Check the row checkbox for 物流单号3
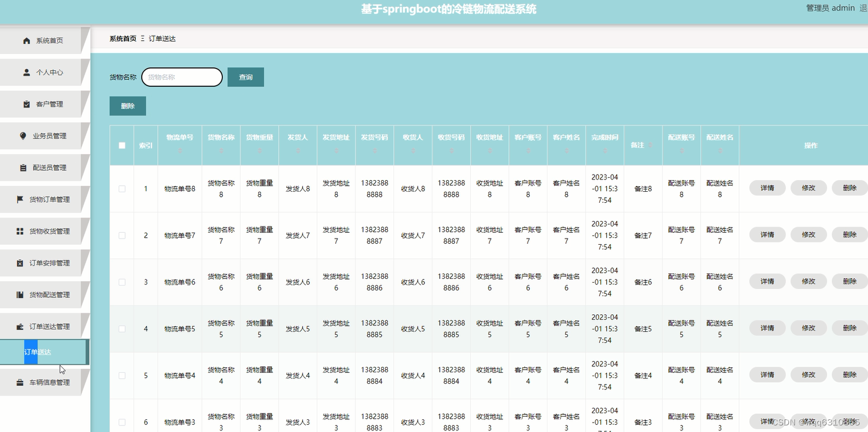This screenshot has height=432, width=868. (x=122, y=422)
